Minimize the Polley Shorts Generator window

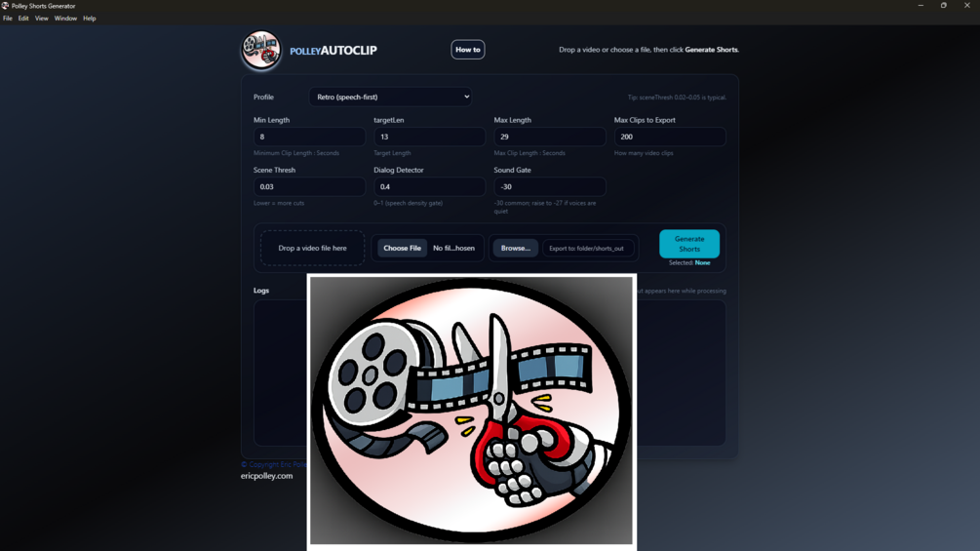click(921, 5)
